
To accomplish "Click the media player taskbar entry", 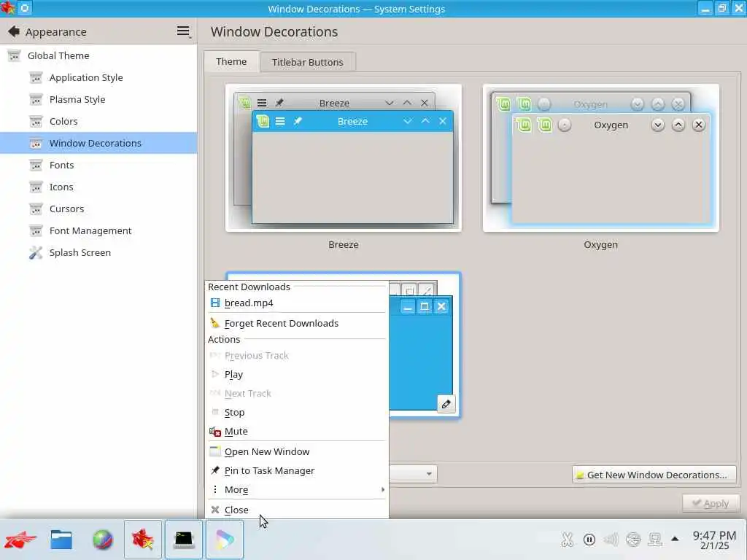I will [225, 540].
